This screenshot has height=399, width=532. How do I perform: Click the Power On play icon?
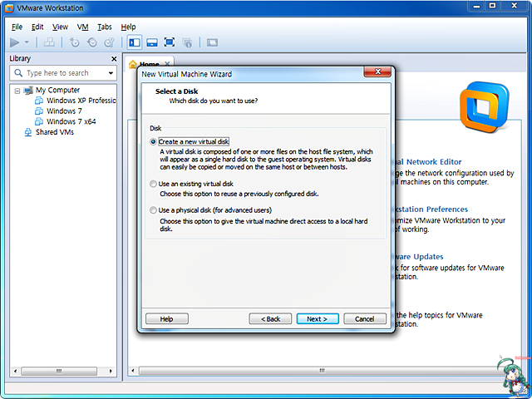[x=15, y=42]
